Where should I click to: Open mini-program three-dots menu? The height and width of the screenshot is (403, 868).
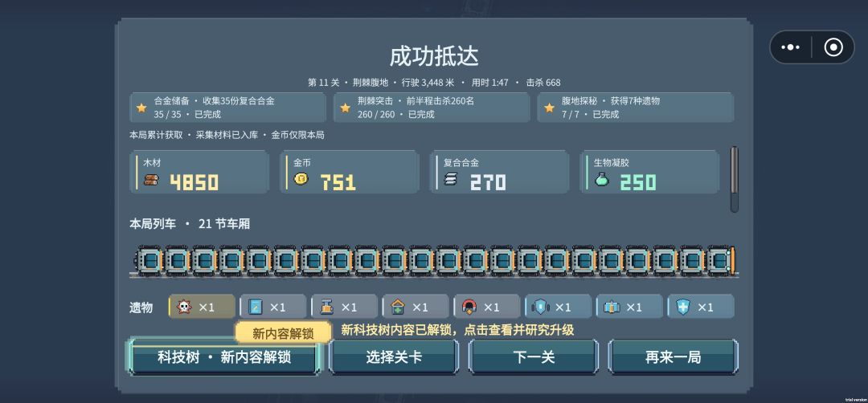tap(790, 47)
